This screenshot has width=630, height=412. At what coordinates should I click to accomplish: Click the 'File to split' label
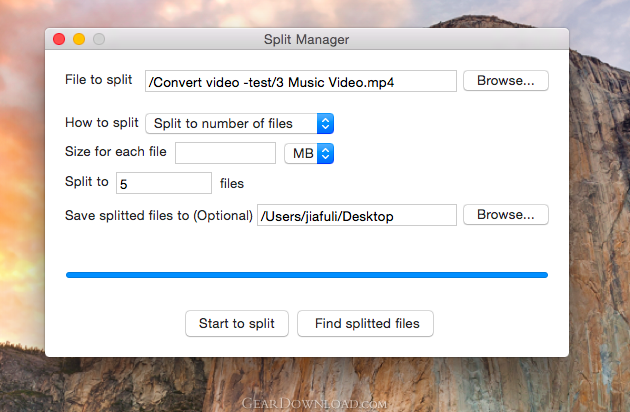pyautogui.click(x=98, y=80)
